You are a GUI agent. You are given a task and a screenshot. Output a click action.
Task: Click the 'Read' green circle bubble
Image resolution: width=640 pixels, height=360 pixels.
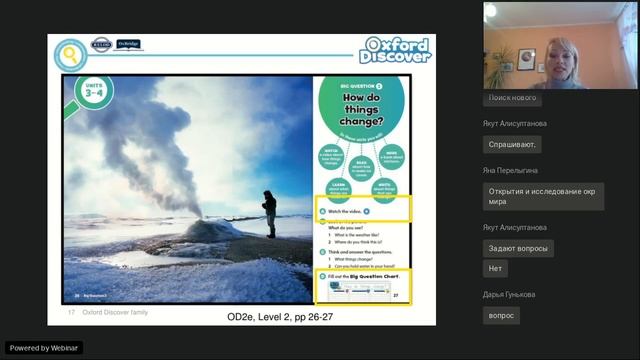361,168
